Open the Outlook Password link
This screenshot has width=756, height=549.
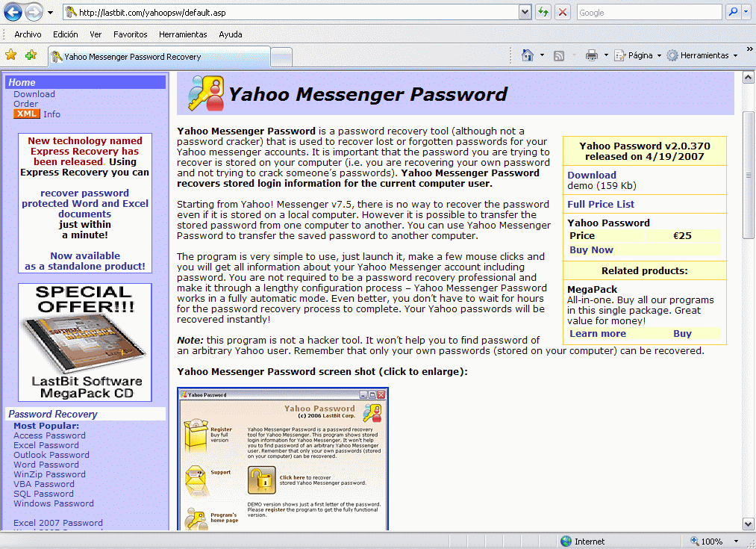click(x=51, y=455)
